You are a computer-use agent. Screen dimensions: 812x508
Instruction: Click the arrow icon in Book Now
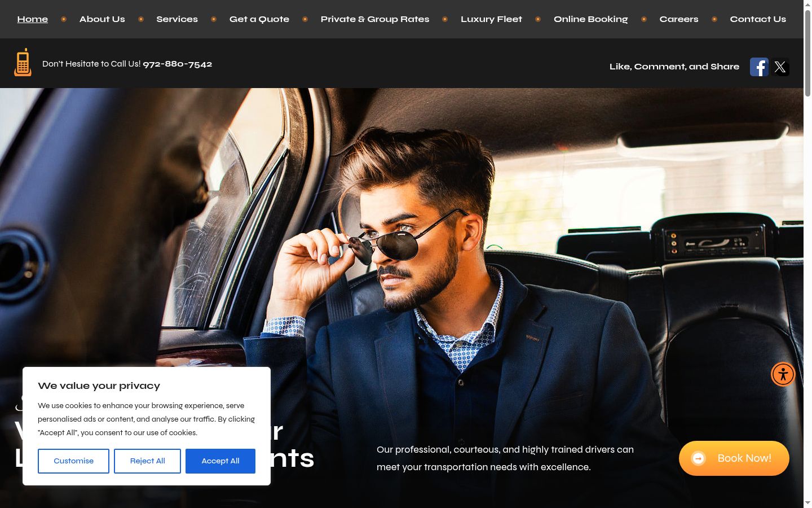699,458
